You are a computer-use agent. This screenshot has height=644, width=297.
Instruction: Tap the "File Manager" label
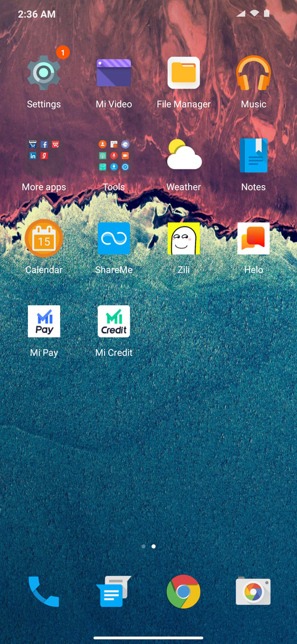(183, 104)
